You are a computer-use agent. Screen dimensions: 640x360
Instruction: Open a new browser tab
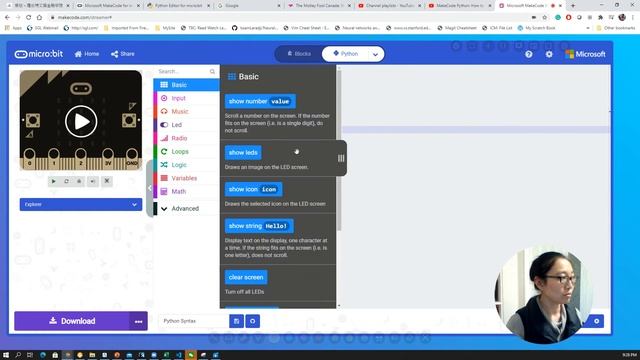coord(573,6)
